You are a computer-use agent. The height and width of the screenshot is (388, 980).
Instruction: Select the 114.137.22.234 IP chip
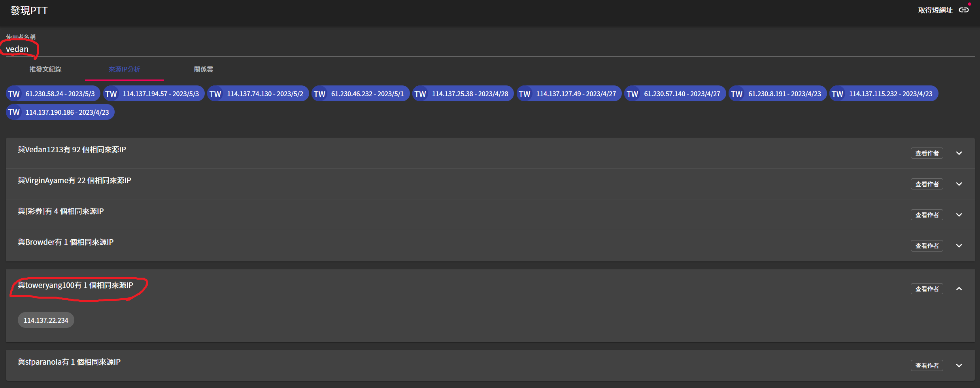pyautogui.click(x=46, y=320)
